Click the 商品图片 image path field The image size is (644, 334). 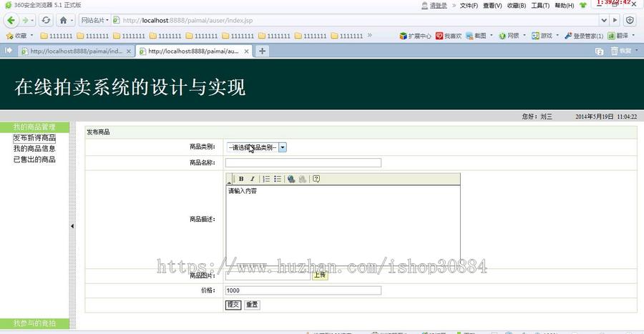(268, 275)
